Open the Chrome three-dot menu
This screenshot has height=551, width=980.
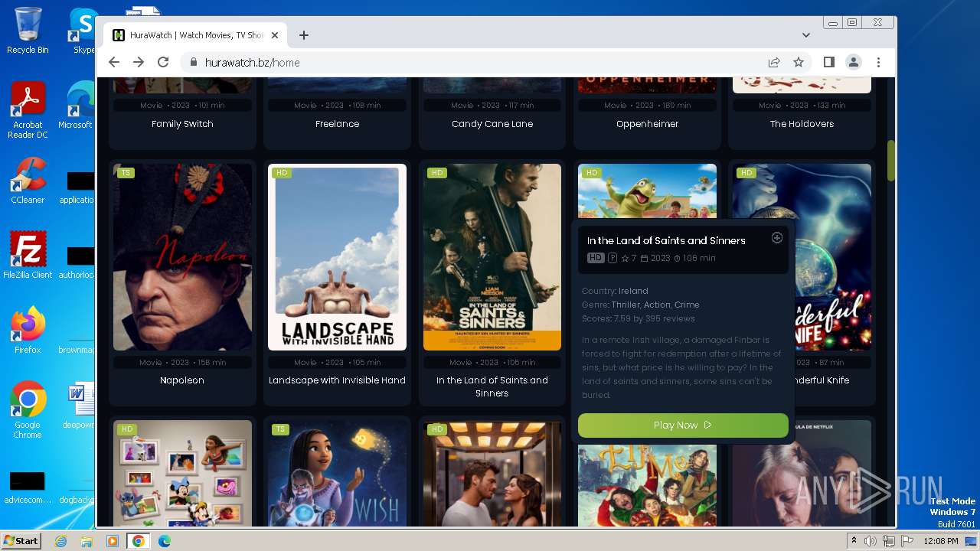pos(878,62)
